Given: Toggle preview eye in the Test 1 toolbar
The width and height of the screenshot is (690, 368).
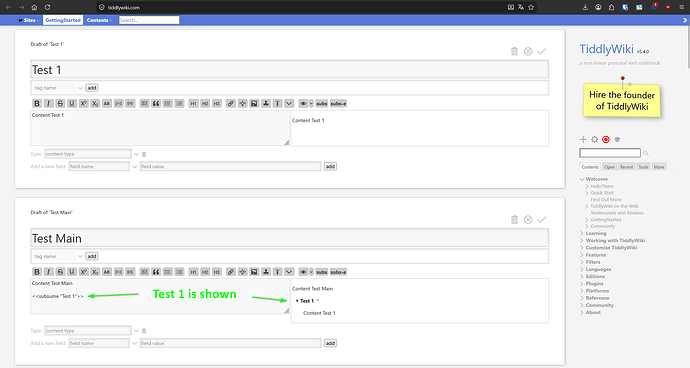Looking at the screenshot, I should tap(303, 103).
